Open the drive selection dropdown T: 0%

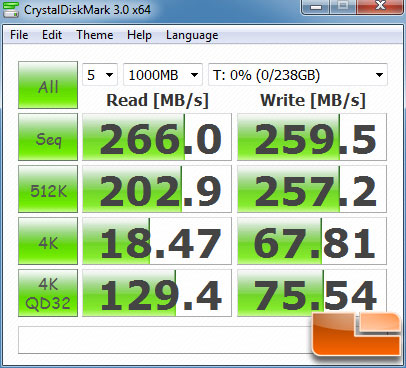[298, 75]
